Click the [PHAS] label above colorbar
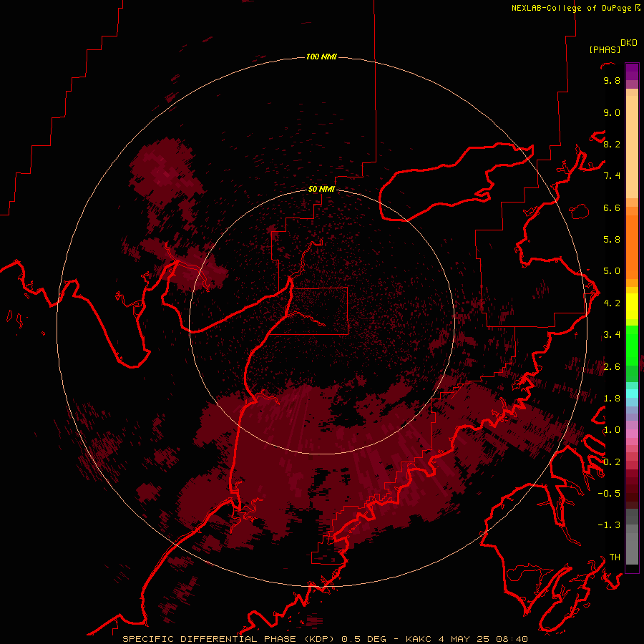The height and width of the screenshot is (644, 644). click(x=605, y=49)
